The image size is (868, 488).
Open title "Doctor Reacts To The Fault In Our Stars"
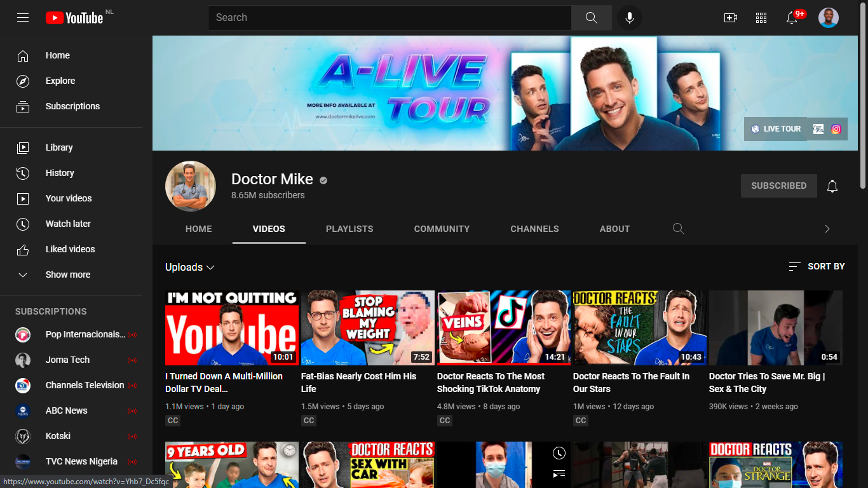click(632, 383)
